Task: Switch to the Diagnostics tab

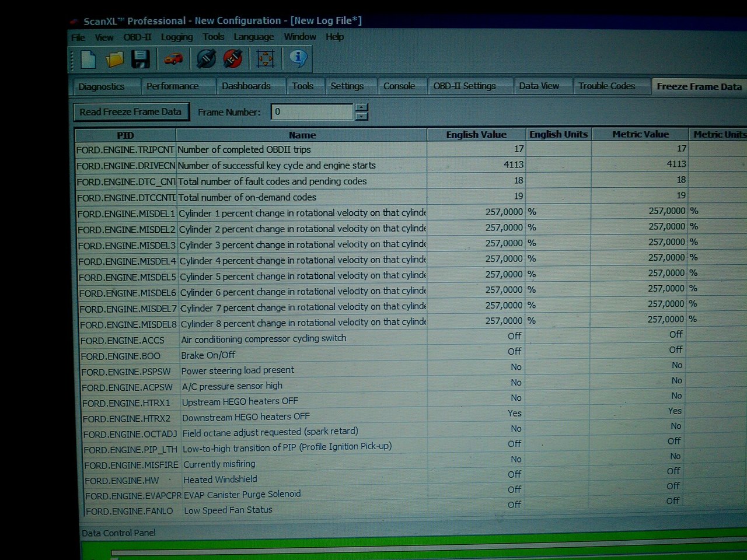Action: tap(106, 86)
